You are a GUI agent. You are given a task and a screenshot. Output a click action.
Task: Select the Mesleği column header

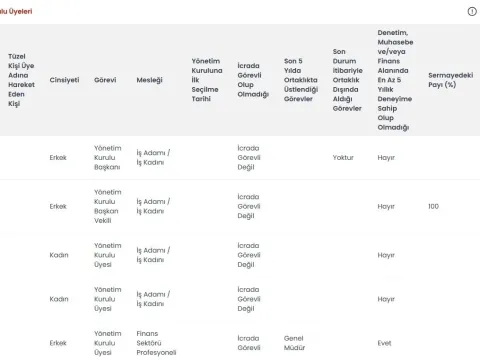149,80
